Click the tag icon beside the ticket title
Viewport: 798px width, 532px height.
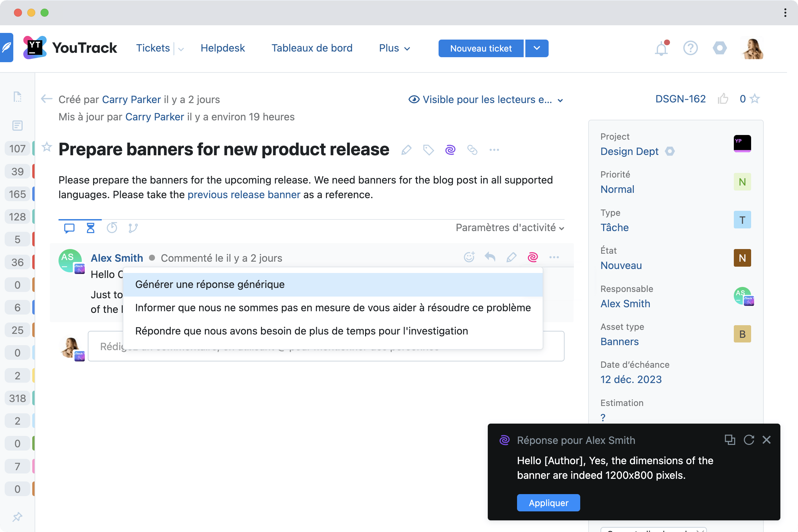pos(428,150)
